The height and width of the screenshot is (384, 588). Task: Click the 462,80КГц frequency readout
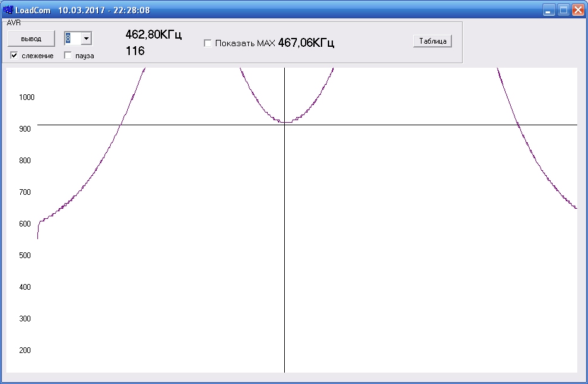pos(153,35)
